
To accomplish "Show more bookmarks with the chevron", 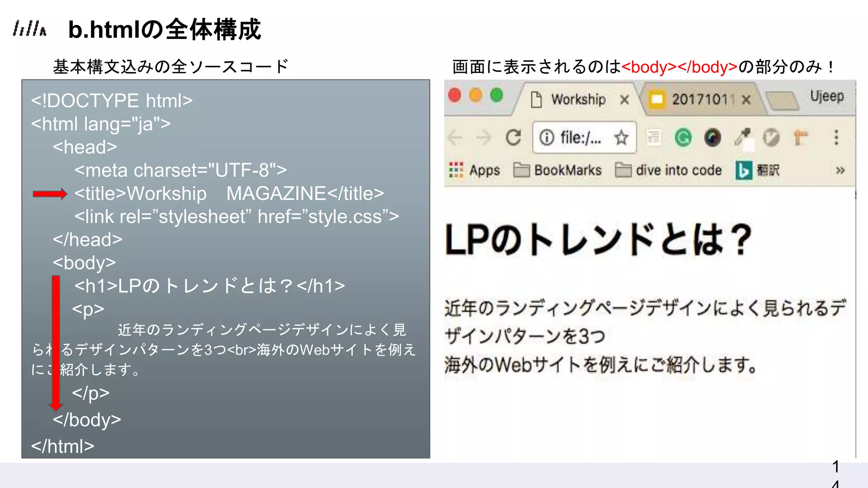I will coord(840,170).
